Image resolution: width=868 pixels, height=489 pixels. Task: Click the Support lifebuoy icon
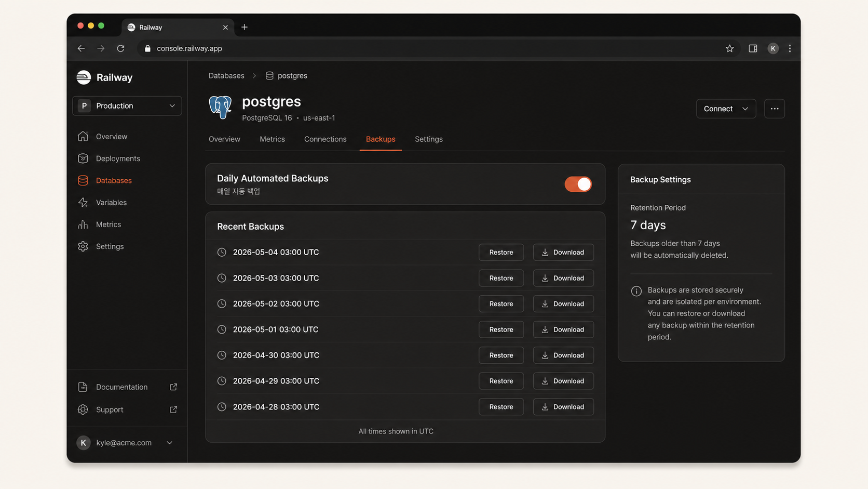pos(83,409)
